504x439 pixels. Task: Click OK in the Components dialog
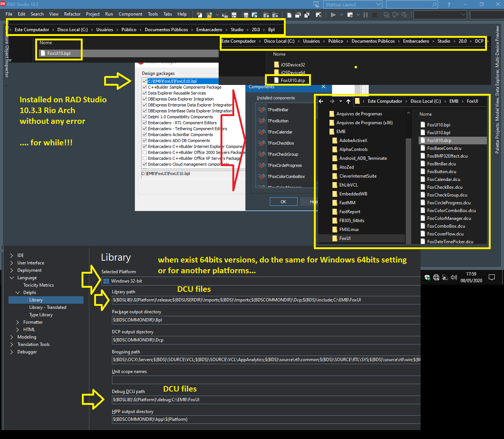(x=283, y=202)
